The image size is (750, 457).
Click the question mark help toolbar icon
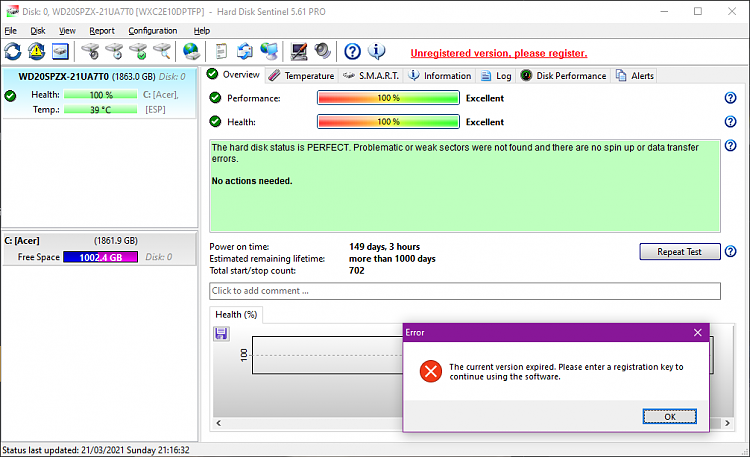point(353,51)
